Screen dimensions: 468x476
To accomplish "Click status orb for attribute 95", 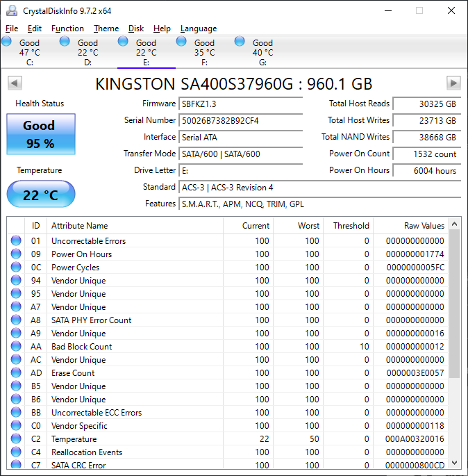I will tap(16, 293).
